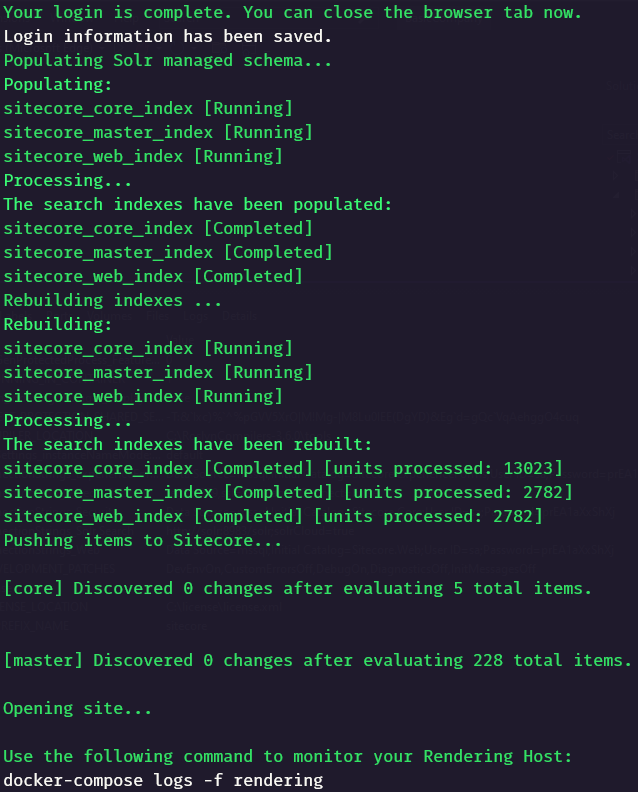Click the 'docker-compose logs -f rendering' command text
This screenshot has width=638, height=792.
163,780
